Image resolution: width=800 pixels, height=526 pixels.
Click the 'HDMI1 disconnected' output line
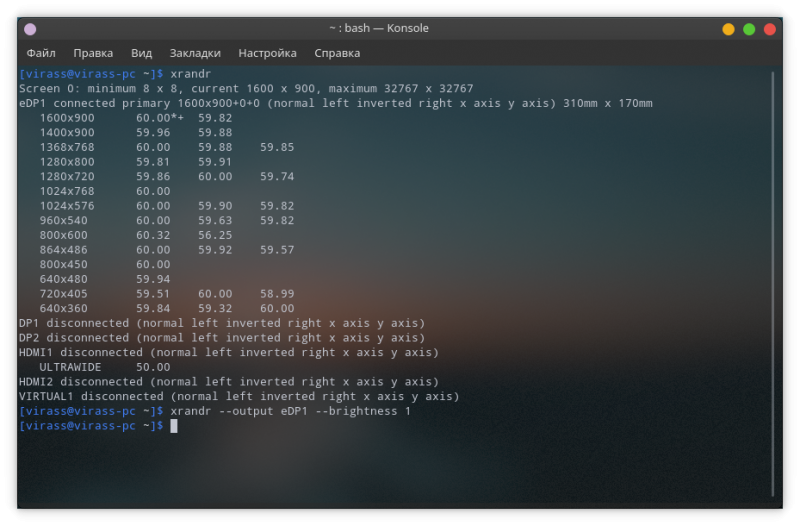tap(228, 353)
